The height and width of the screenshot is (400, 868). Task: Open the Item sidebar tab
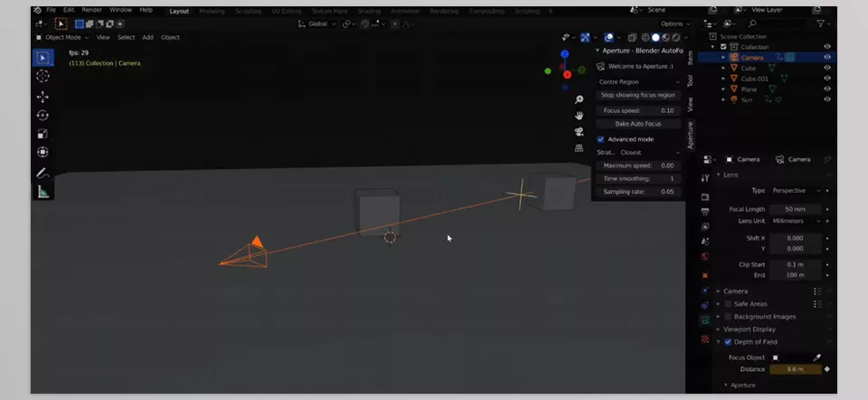point(690,57)
